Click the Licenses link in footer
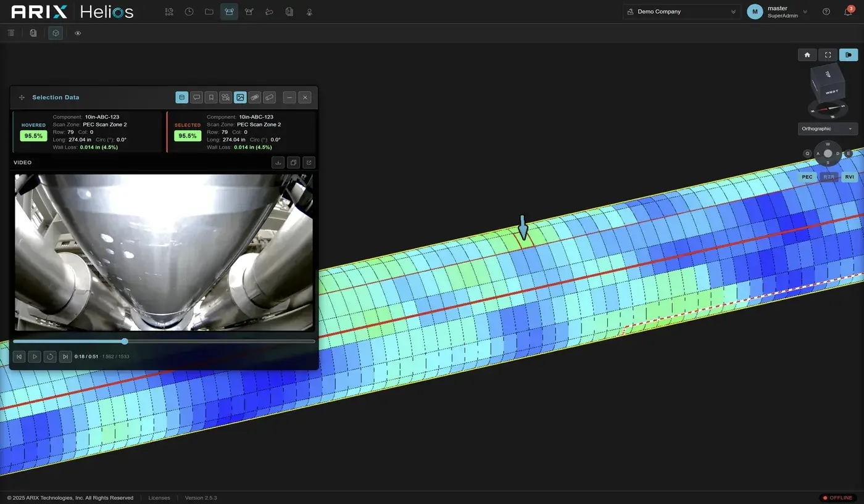 (x=159, y=498)
